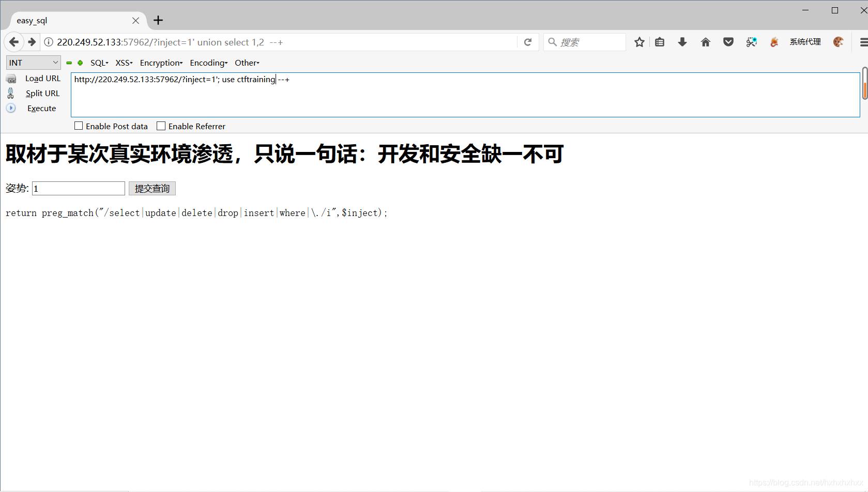The height and width of the screenshot is (492, 868).
Task: Enable Referrer checkbox
Action: click(161, 126)
